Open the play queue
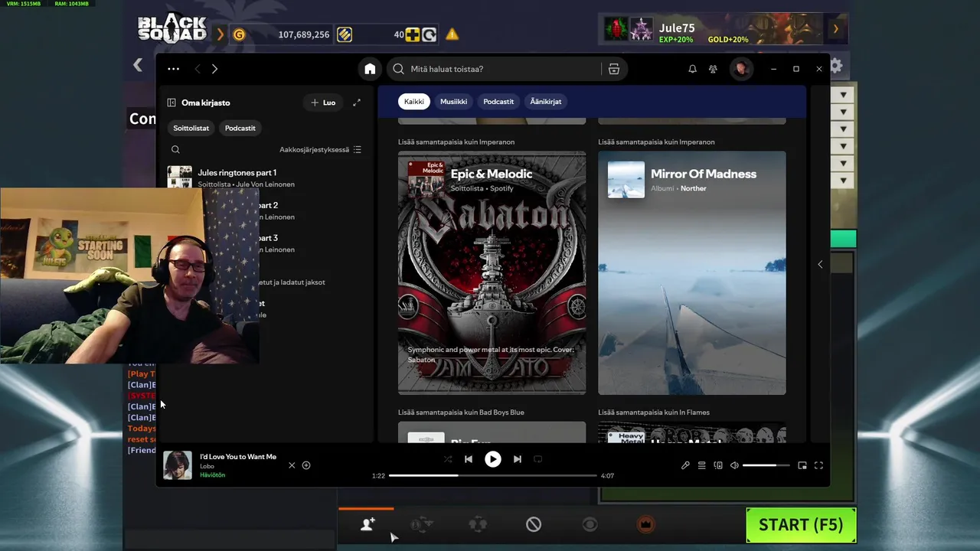980x551 pixels. point(701,465)
